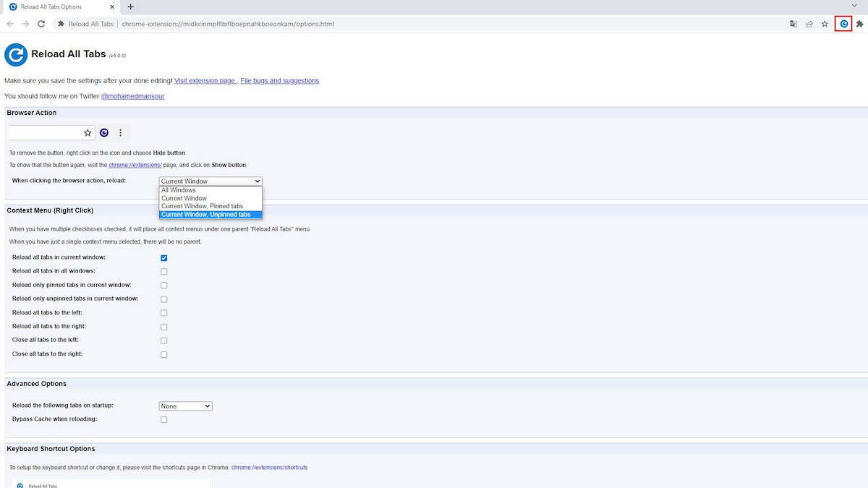Check 'Bypass Cache when reloading'
The image size is (868, 488).
click(x=163, y=419)
